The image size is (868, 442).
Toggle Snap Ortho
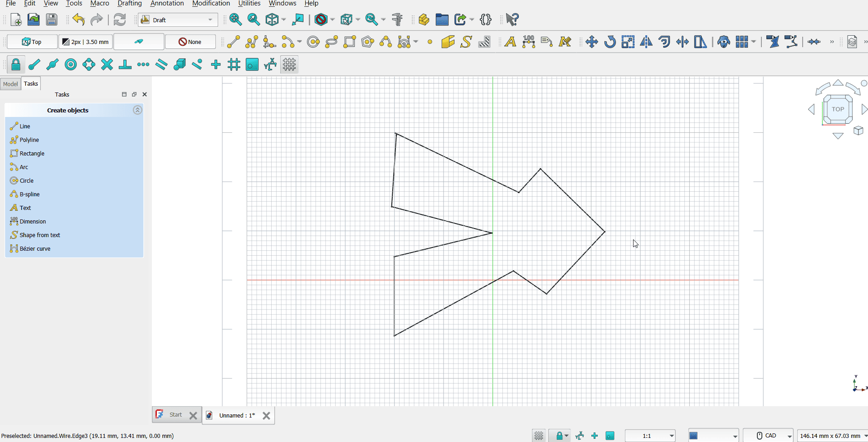pyautogui.click(x=215, y=65)
